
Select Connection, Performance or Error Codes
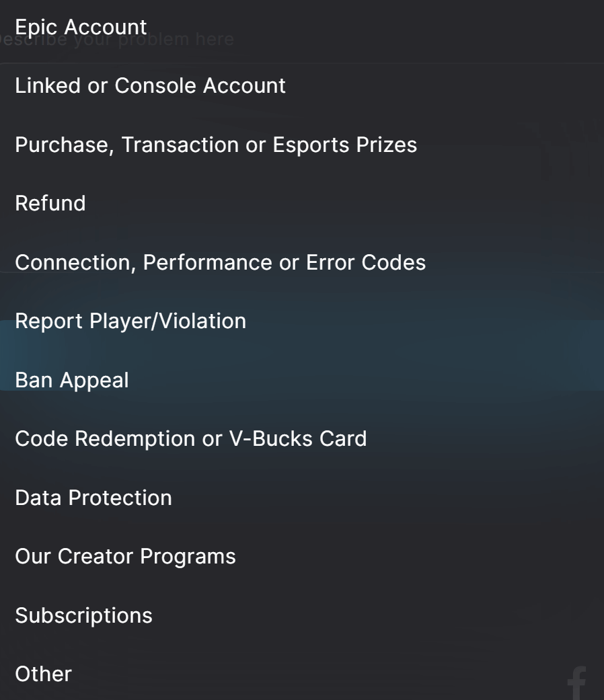221,262
